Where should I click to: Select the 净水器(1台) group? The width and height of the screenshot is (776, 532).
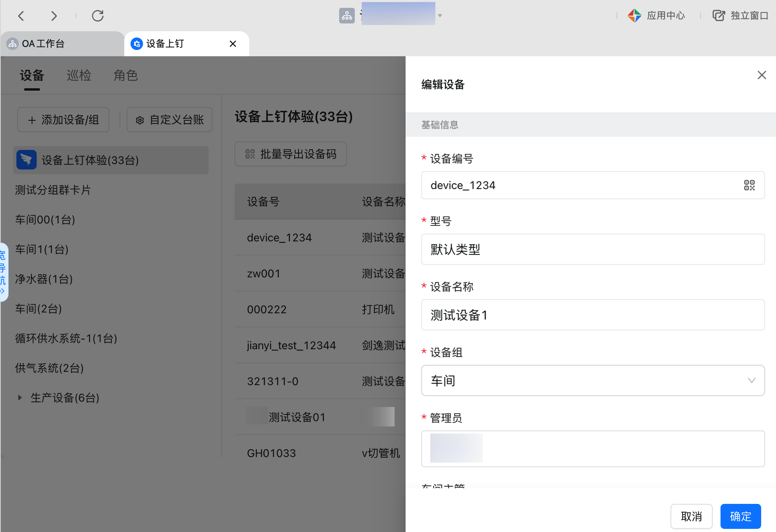click(x=44, y=279)
